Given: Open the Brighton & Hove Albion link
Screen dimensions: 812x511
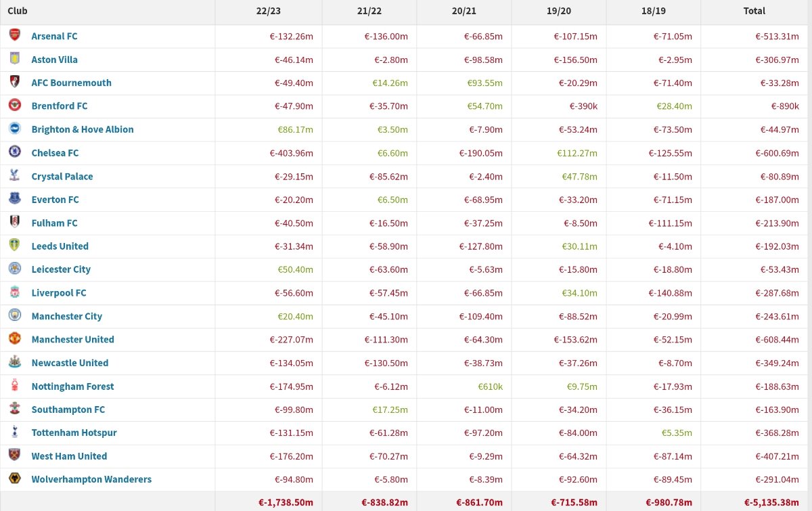Looking at the screenshot, I should coord(83,129).
